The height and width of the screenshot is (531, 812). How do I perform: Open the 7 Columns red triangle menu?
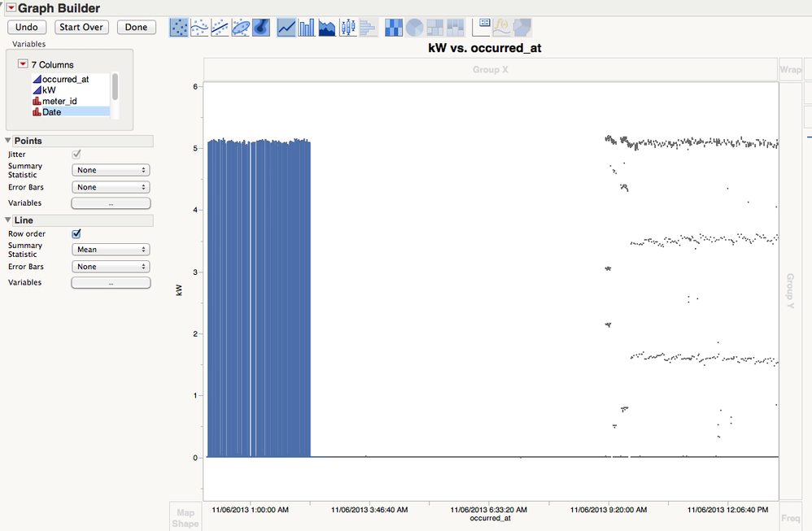tap(23, 63)
